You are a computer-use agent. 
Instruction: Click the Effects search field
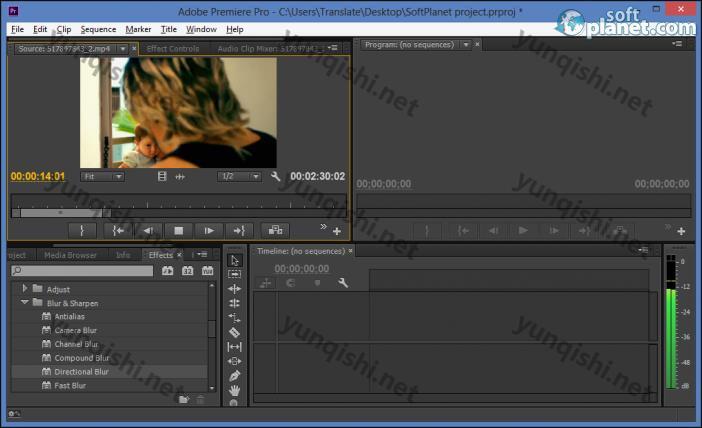(x=82, y=270)
